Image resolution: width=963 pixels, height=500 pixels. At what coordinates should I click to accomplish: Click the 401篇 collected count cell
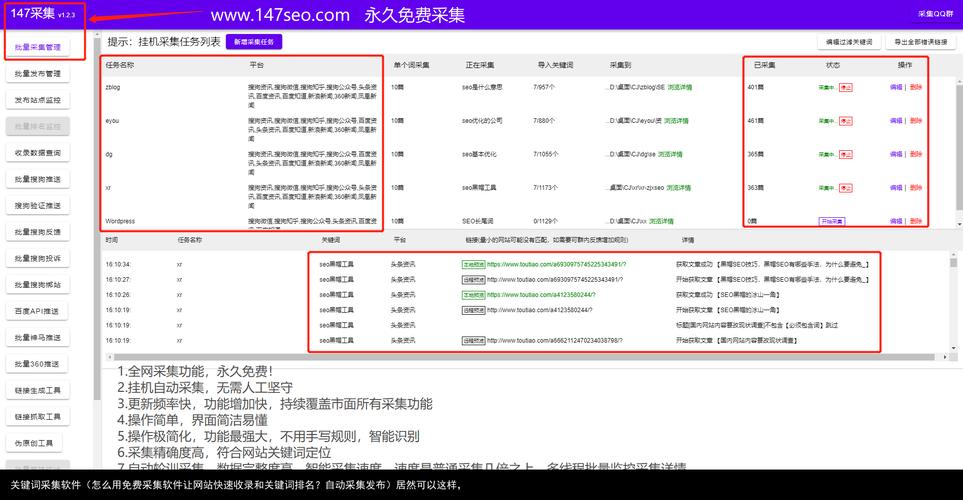(x=755, y=87)
